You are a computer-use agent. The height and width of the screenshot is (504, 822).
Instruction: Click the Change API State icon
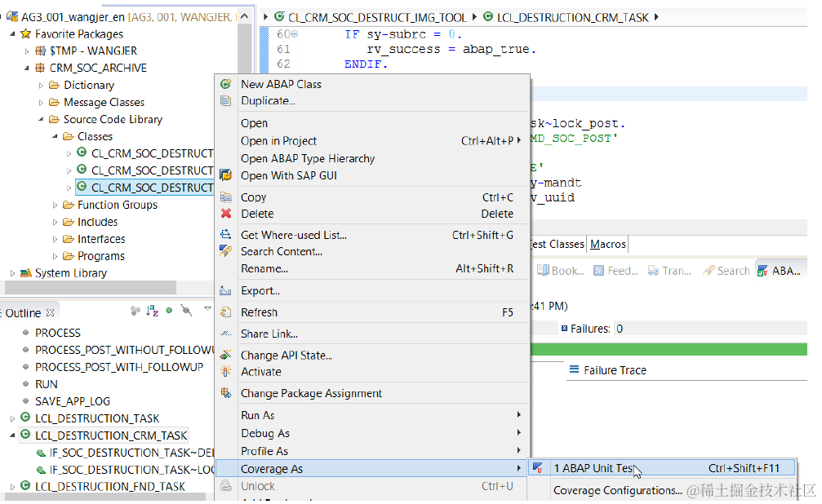coord(226,356)
